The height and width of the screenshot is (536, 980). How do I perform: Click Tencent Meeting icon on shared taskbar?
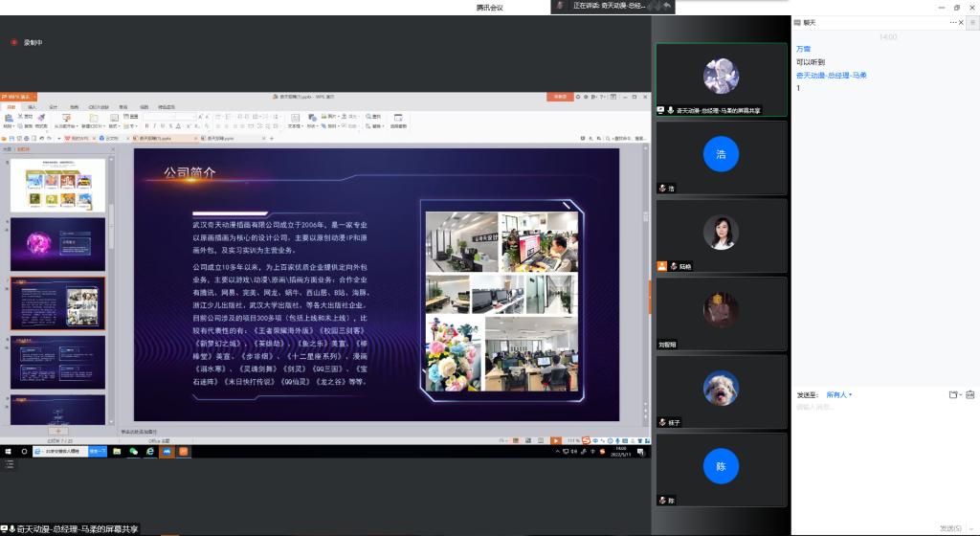click(x=167, y=451)
